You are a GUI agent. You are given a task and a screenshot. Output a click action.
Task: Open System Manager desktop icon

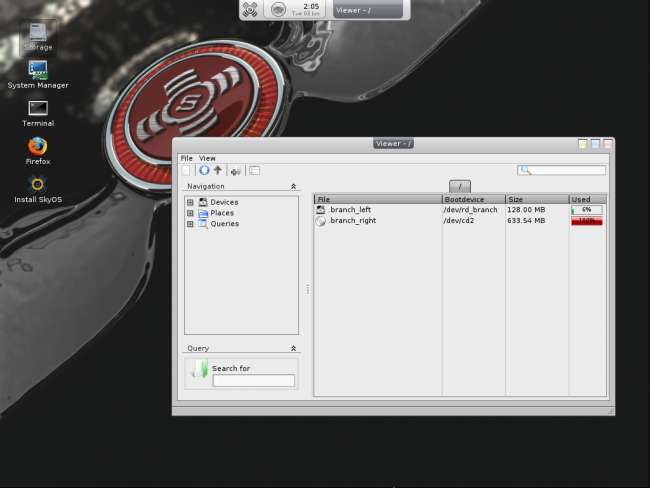click(38, 70)
